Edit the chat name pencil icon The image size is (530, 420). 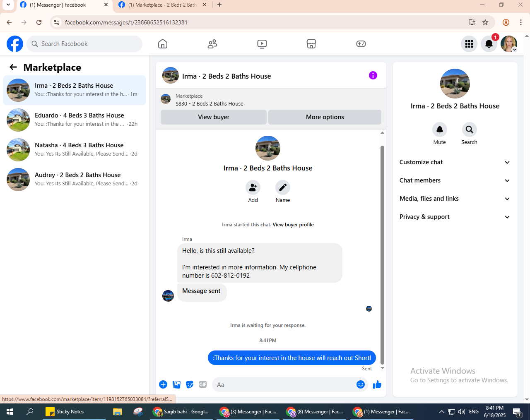[283, 187]
